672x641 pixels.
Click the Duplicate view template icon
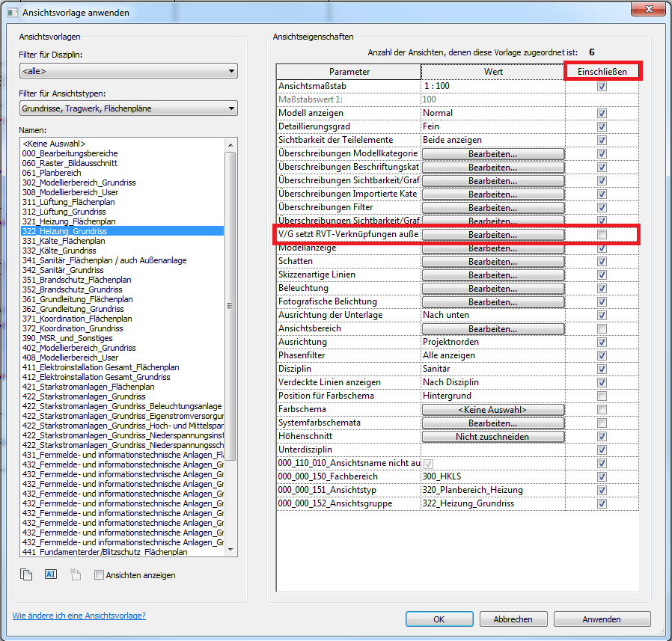27,574
